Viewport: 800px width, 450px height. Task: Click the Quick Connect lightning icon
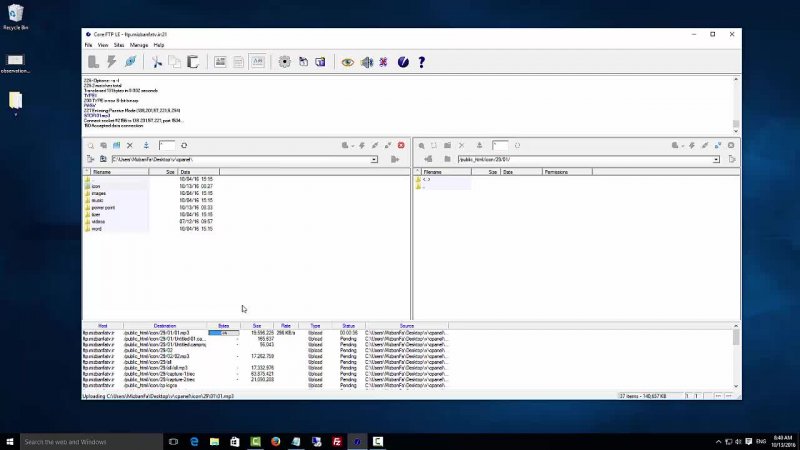112,62
